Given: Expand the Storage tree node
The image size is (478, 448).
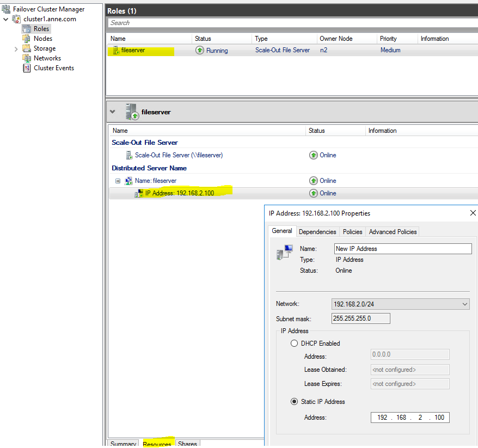Looking at the screenshot, I should click(16, 49).
